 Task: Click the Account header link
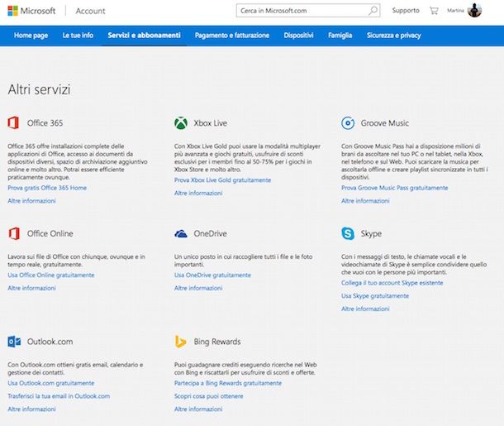[x=90, y=11]
